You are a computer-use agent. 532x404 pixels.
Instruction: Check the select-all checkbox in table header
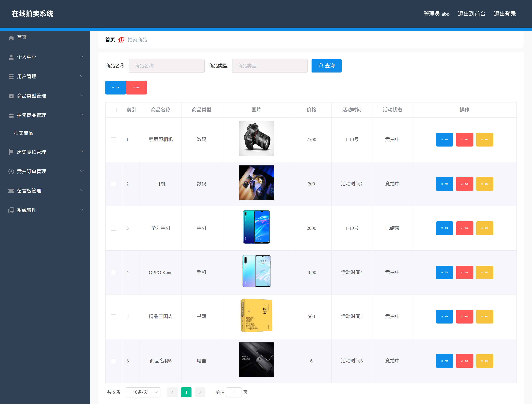(x=114, y=110)
